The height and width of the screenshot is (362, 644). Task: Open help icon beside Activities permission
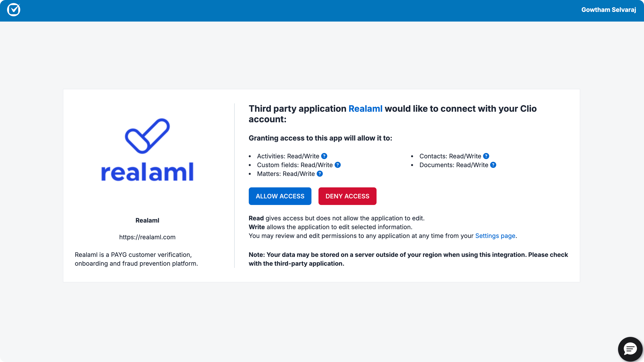[x=324, y=156]
